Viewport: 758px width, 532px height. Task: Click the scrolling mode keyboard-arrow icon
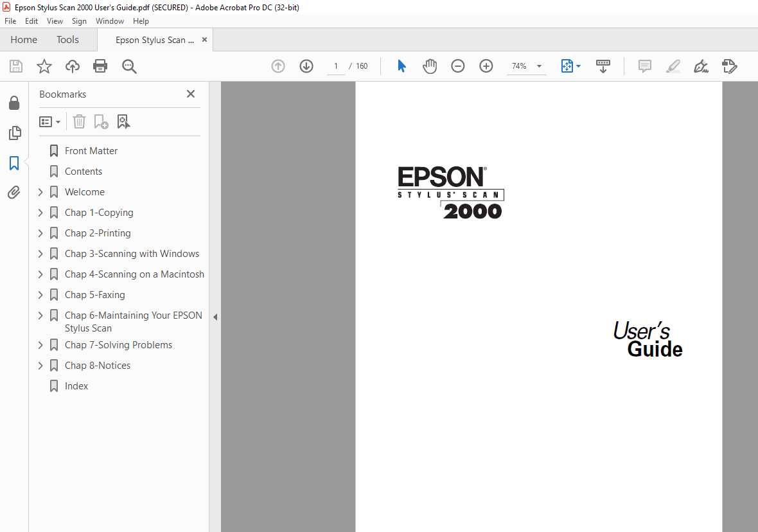click(x=603, y=66)
